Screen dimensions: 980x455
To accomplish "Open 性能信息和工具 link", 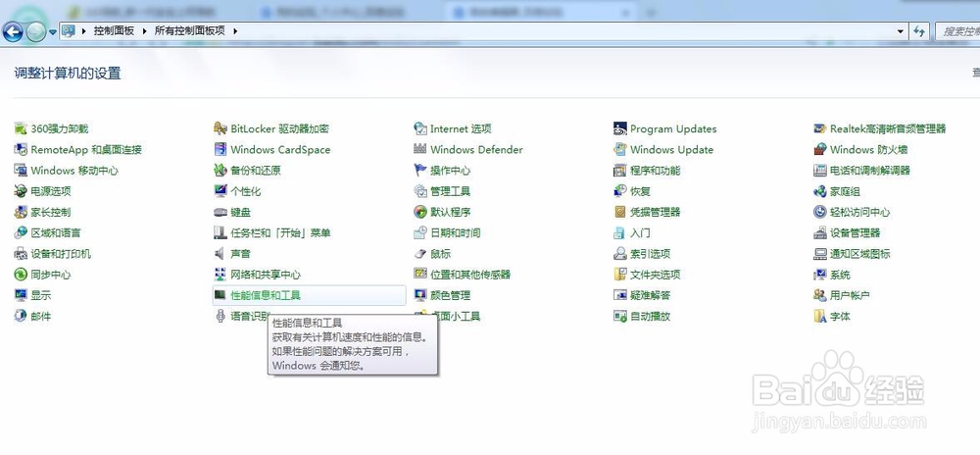I will pyautogui.click(x=266, y=295).
